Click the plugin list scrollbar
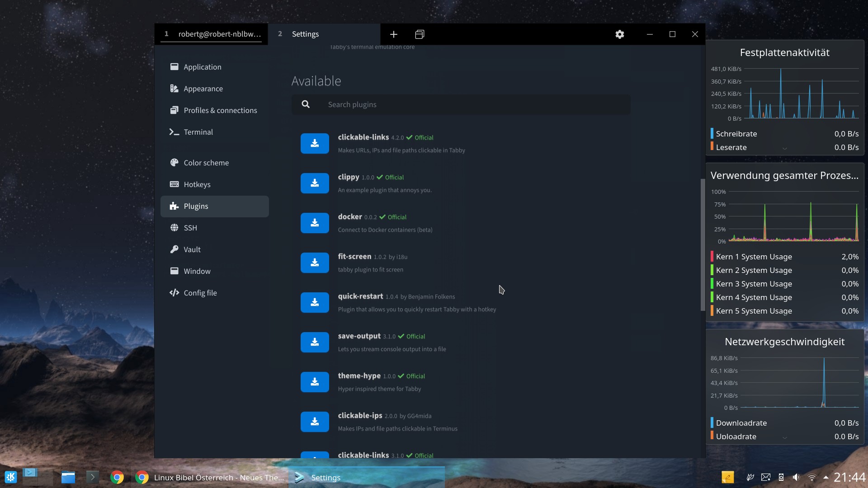This screenshot has height=488, width=868. [x=703, y=245]
